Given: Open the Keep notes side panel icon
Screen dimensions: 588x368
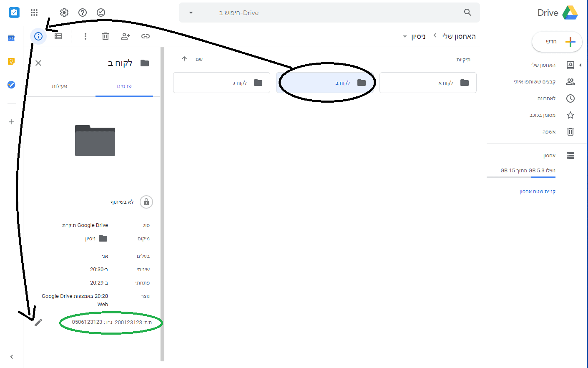Looking at the screenshot, I should click(x=11, y=61).
